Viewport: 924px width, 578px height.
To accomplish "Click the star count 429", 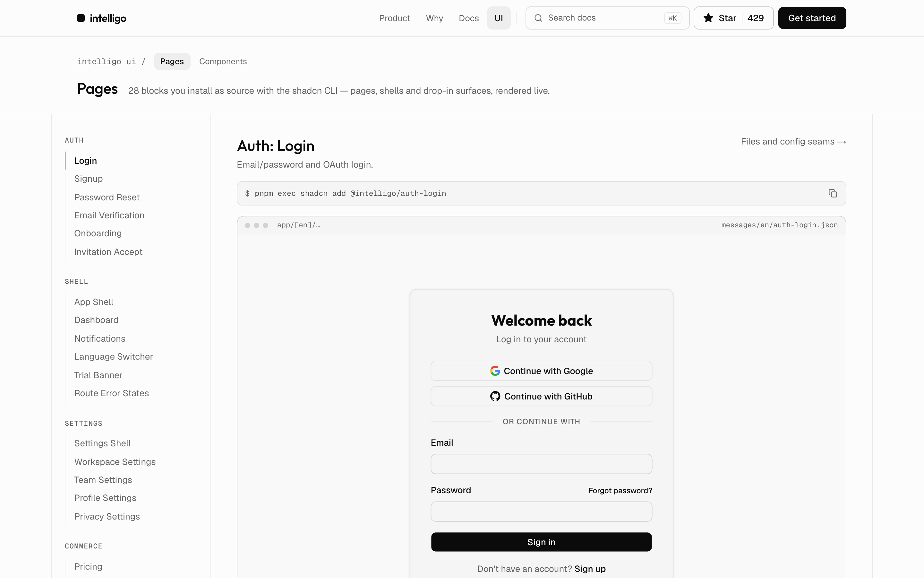I will click(x=755, y=18).
